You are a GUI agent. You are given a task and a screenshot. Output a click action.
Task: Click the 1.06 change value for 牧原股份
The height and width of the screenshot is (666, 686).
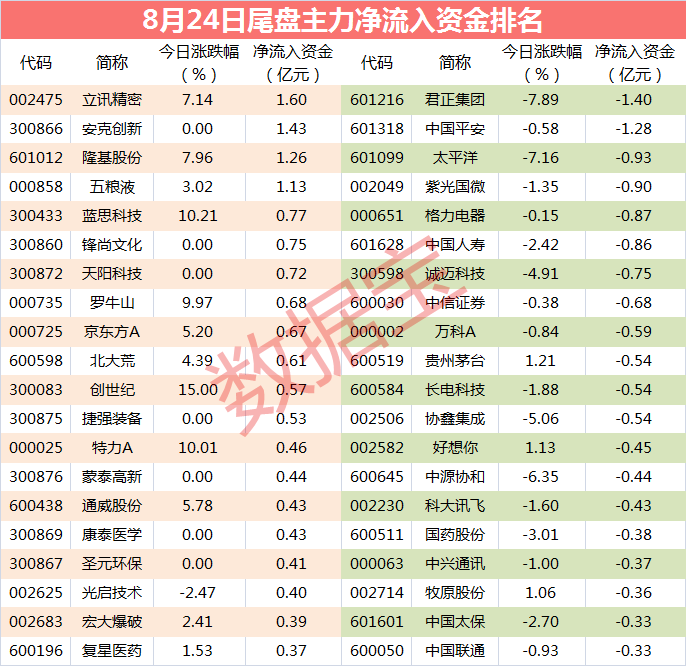coord(540,592)
